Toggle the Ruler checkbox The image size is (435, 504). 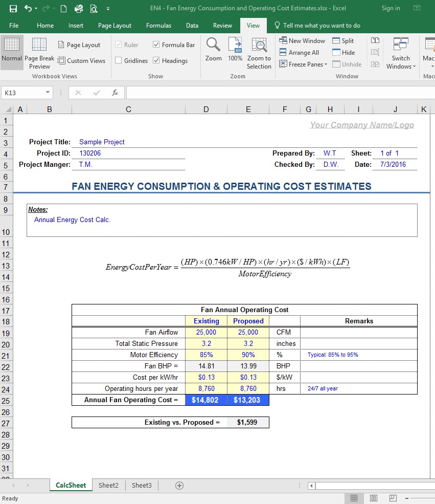119,45
